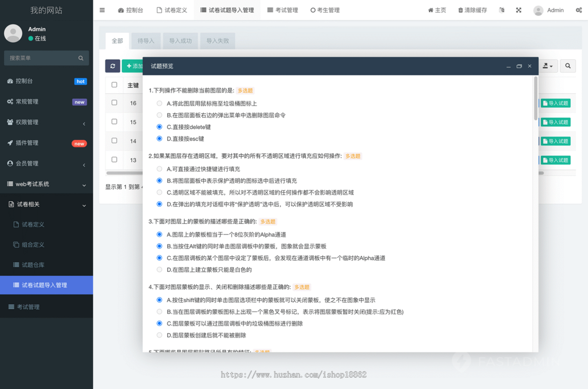Viewport: 588px width, 389px height.
Task: Click the language switch icon in the navbar
Action: (x=501, y=10)
